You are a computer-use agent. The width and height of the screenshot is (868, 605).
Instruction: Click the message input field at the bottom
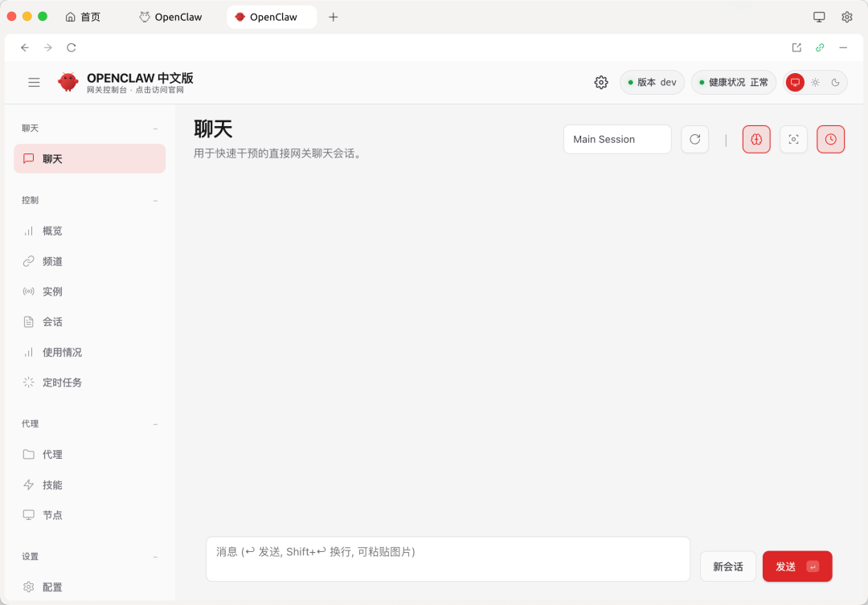pos(448,558)
